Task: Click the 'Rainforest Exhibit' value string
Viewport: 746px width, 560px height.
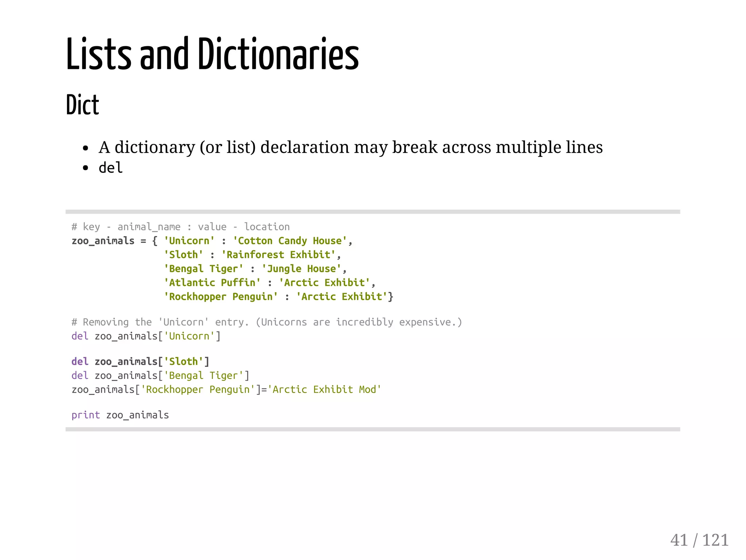Action: pyautogui.click(x=278, y=255)
